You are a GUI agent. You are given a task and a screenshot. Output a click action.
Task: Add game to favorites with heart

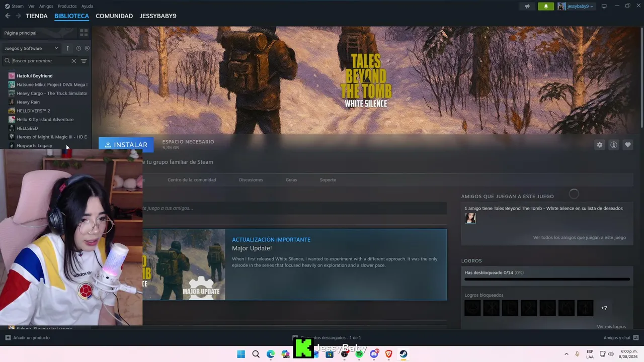628,145
